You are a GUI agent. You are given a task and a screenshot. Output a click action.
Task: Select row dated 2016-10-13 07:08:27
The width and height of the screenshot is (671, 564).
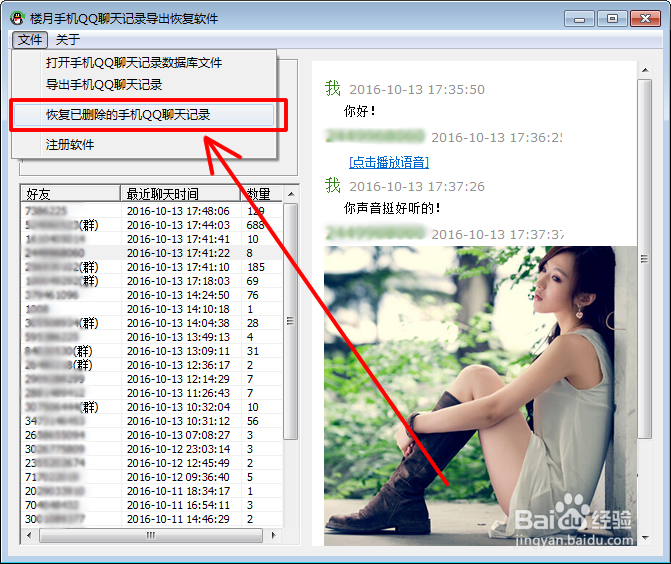tap(151, 435)
